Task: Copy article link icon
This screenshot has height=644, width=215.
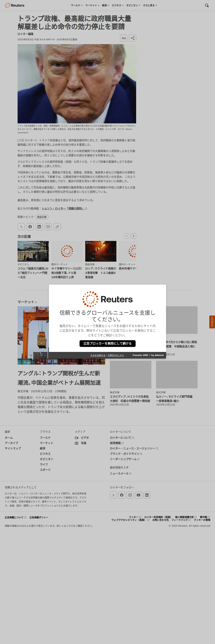Action: tap(57, 227)
